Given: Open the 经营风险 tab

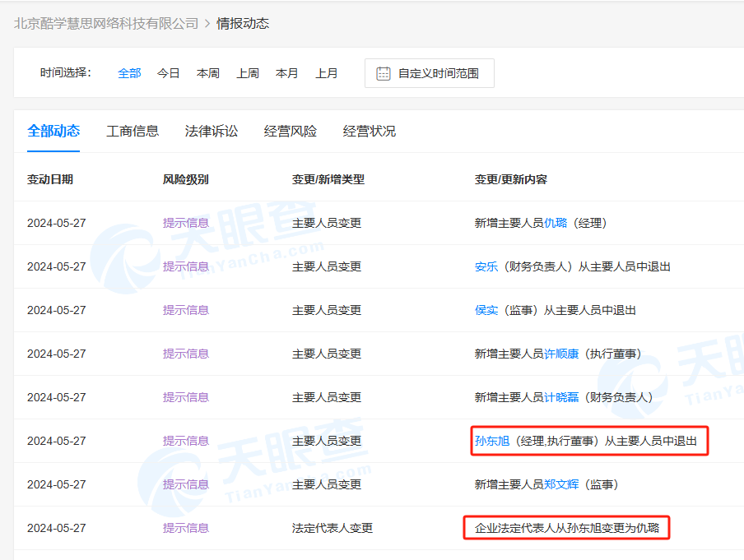Looking at the screenshot, I should (x=291, y=131).
